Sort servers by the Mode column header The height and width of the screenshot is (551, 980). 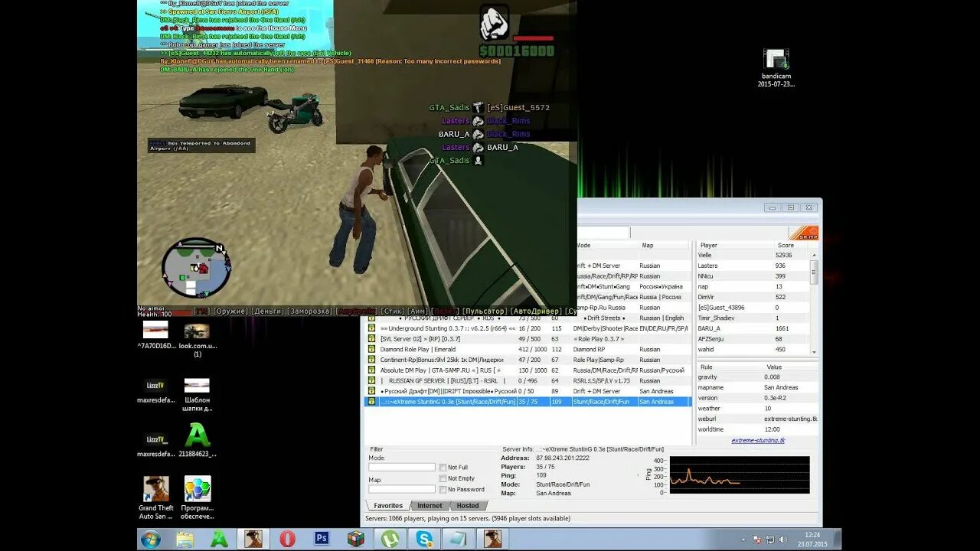point(607,246)
